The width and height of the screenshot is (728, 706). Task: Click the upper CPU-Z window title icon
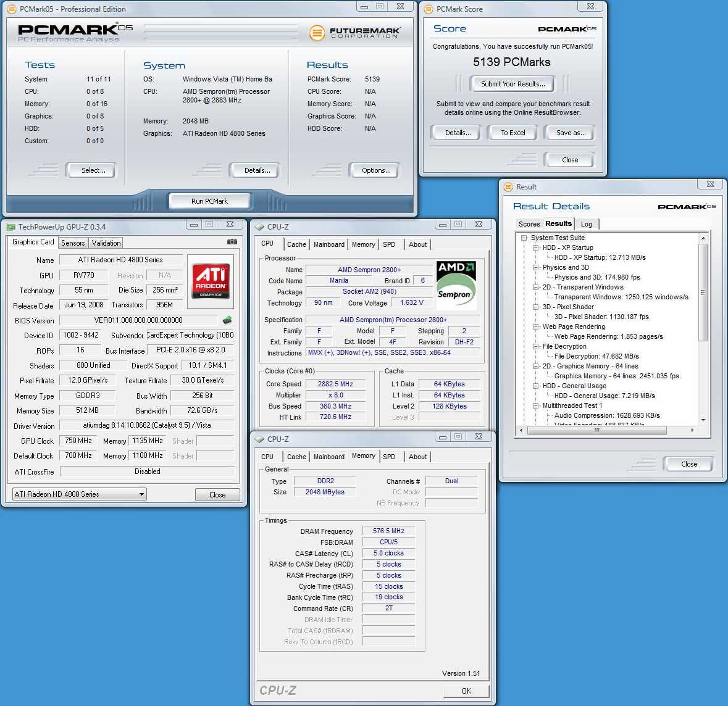pyautogui.click(x=259, y=227)
